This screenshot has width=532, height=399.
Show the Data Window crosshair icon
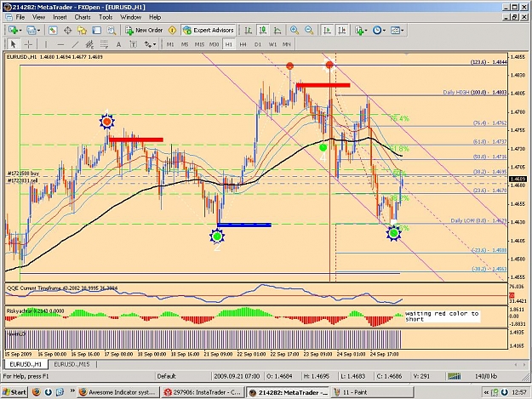(67, 30)
